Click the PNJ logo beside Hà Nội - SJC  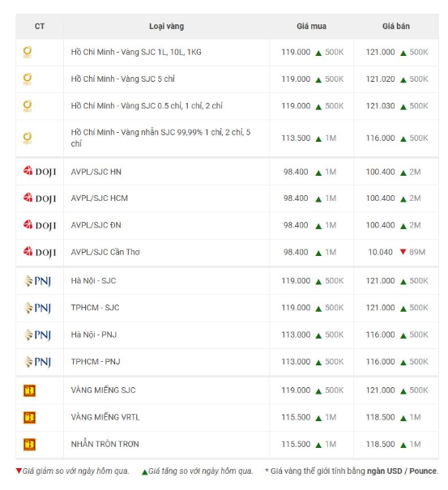(x=37, y=281)
